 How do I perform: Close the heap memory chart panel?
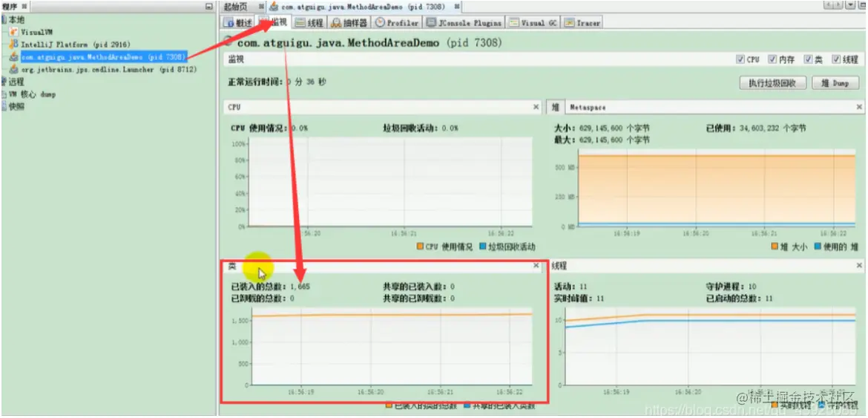click(x=859, y=106)
